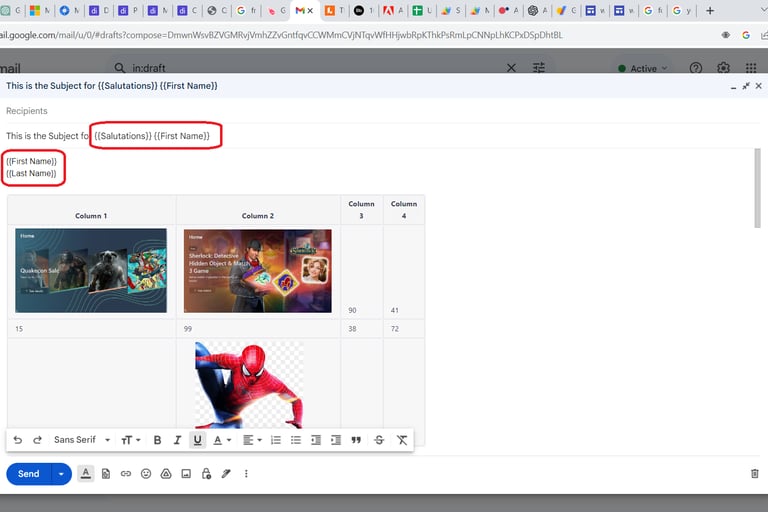The image size is (768, 512).
Task: Open More options three-dot menu
Action: point(246,474)
